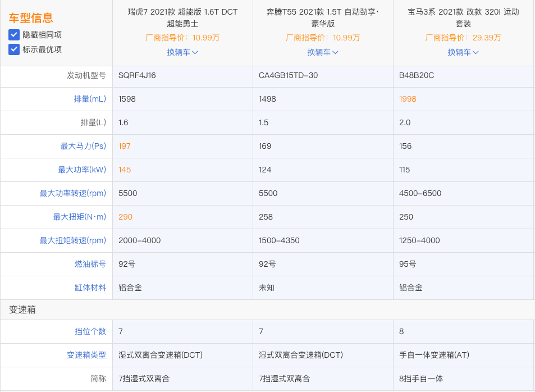Click the 排量(mL) parameter link
The width and height of the screenshot is (535, 392).
[x=90, y=99]
